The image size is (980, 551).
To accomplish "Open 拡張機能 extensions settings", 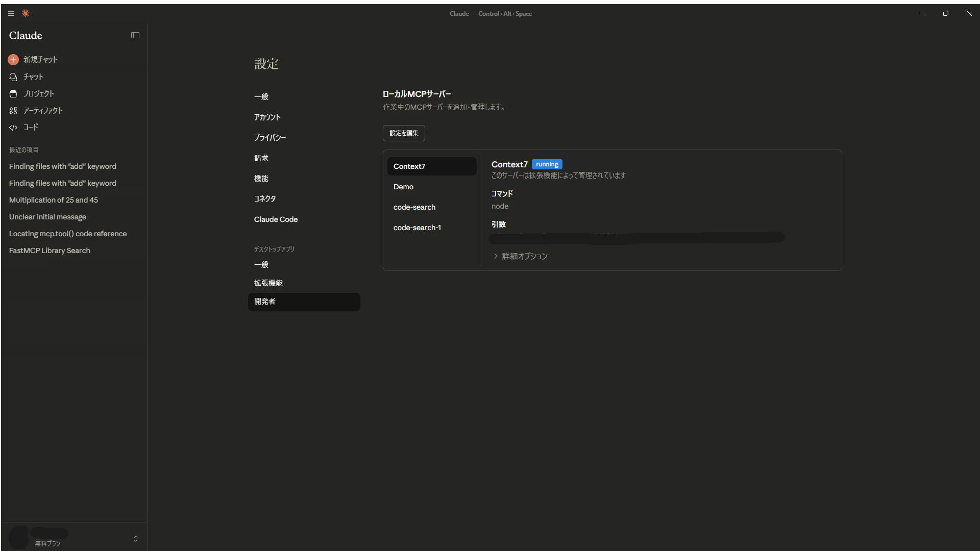I will click(x=304, y=283).
